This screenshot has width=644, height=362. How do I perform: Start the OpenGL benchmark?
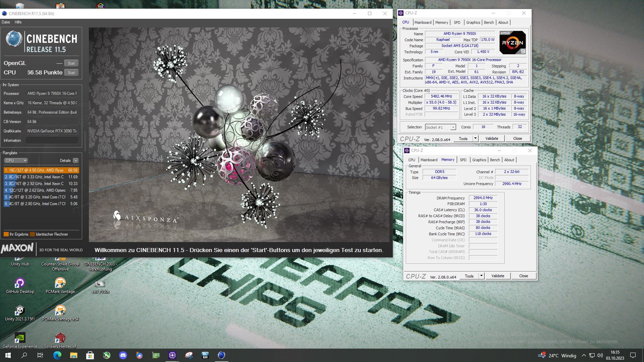pyautogui.click(x=71, y=63)
